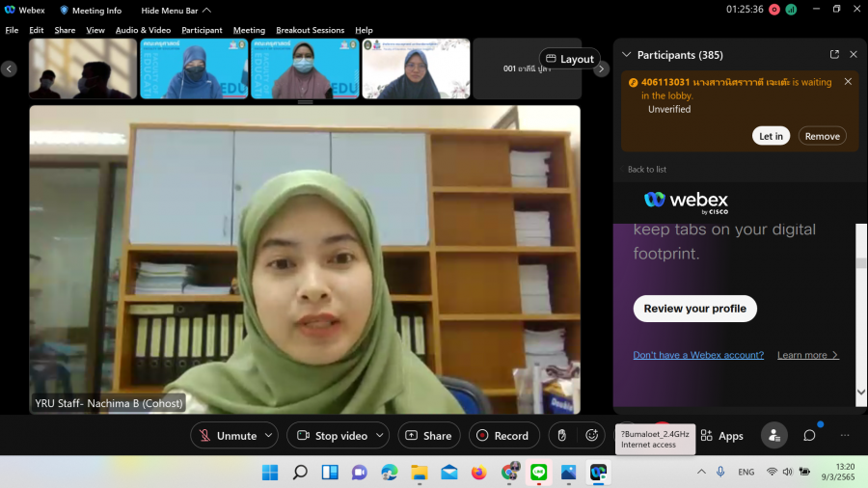
Task: Click the Participants panel scrollbar thumb
Action: point(860,263)
